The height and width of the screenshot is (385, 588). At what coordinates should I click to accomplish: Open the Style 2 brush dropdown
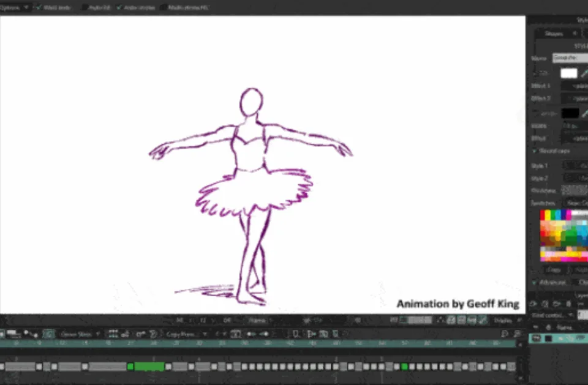coord(576,178)
